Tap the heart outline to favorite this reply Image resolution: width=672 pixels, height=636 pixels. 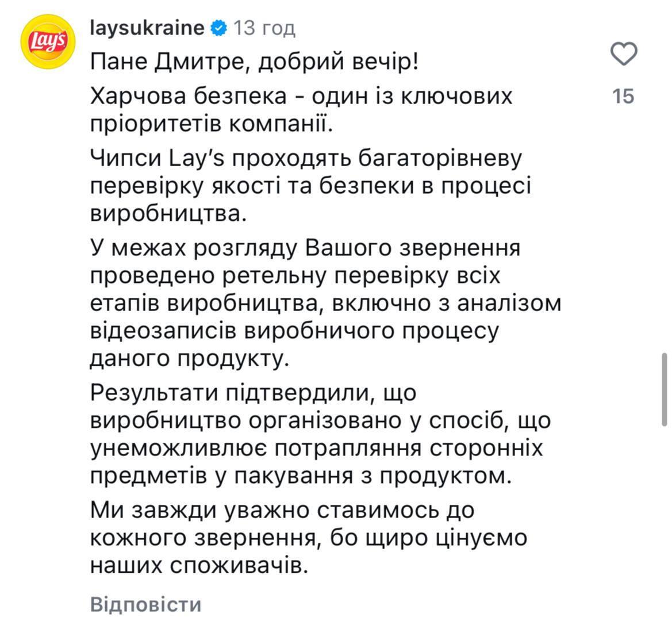[x=624, y=53]
